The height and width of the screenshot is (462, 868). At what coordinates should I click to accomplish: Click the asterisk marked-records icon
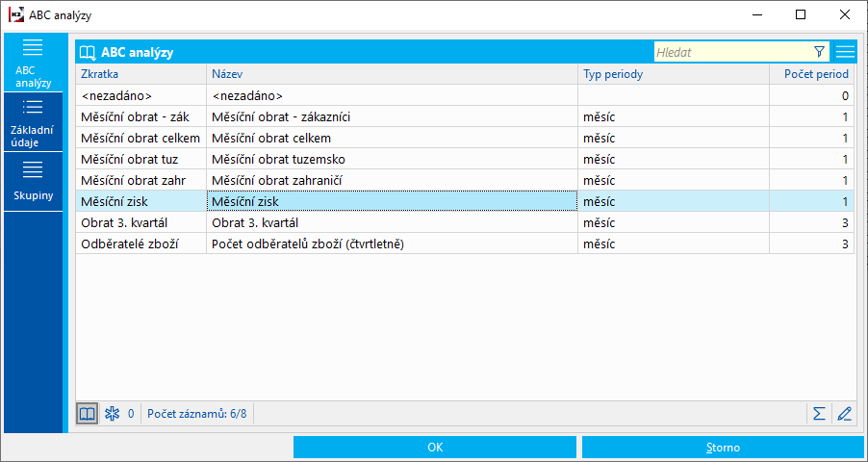click(x=113, y=413)
